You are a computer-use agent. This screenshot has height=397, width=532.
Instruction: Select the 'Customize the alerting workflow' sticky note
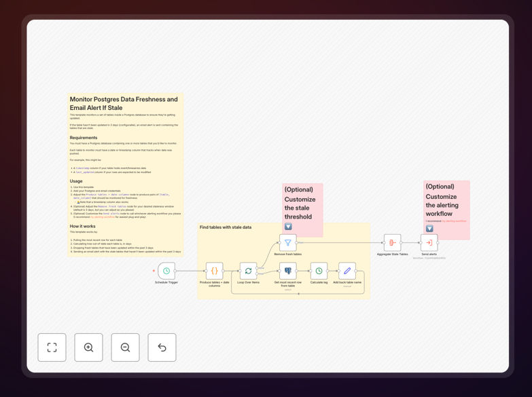pos(446,210)
